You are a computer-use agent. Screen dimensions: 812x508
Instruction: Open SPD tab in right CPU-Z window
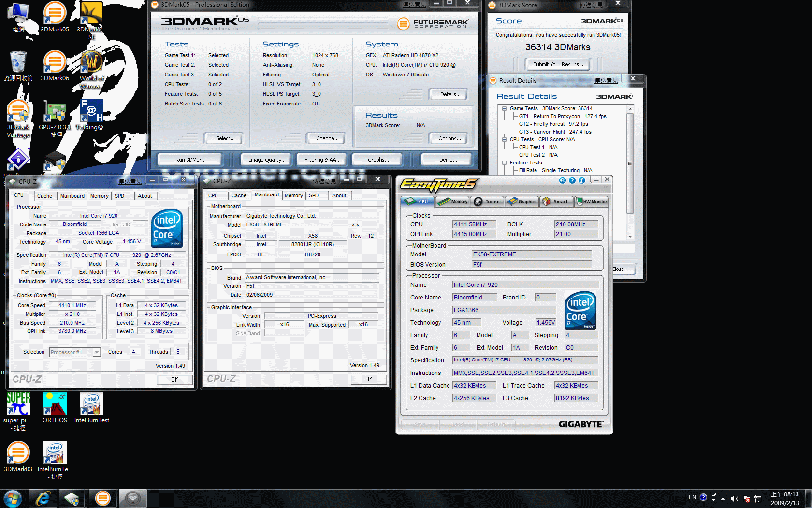[x=314, y=195]
